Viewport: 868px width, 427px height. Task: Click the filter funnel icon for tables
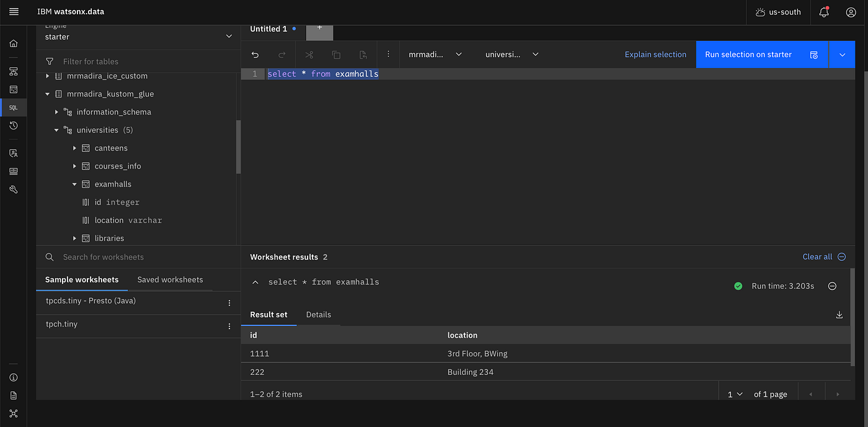coord(50,61)
